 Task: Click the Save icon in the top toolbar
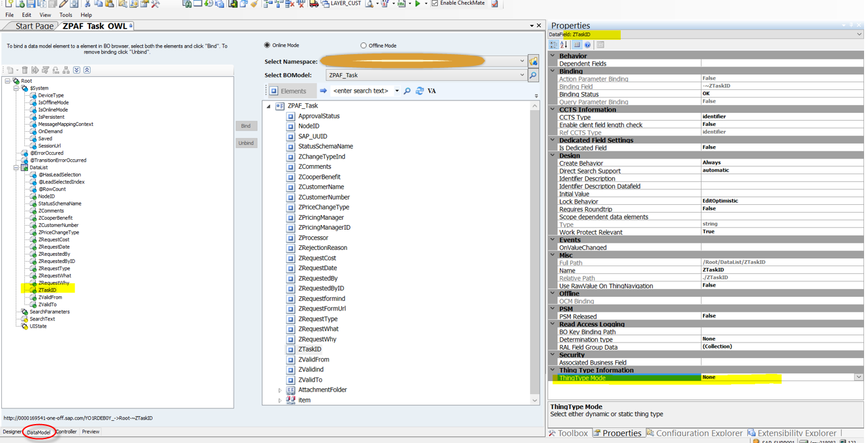[x=31, y=4]
